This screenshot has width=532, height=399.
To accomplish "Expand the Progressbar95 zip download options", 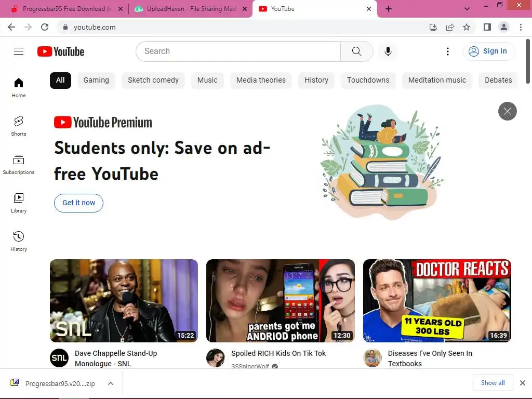I will tap(111, 384).
